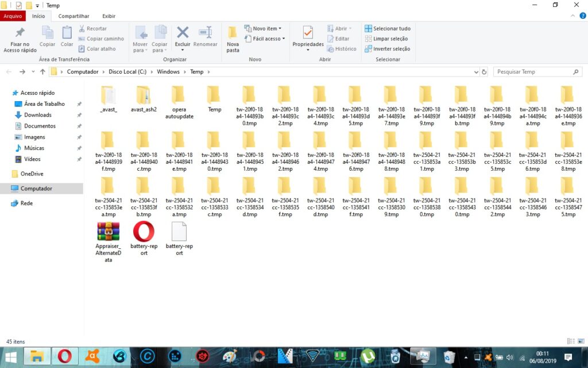
Task: Switch to details view using the status bar toggle
Action: point(571,342)
